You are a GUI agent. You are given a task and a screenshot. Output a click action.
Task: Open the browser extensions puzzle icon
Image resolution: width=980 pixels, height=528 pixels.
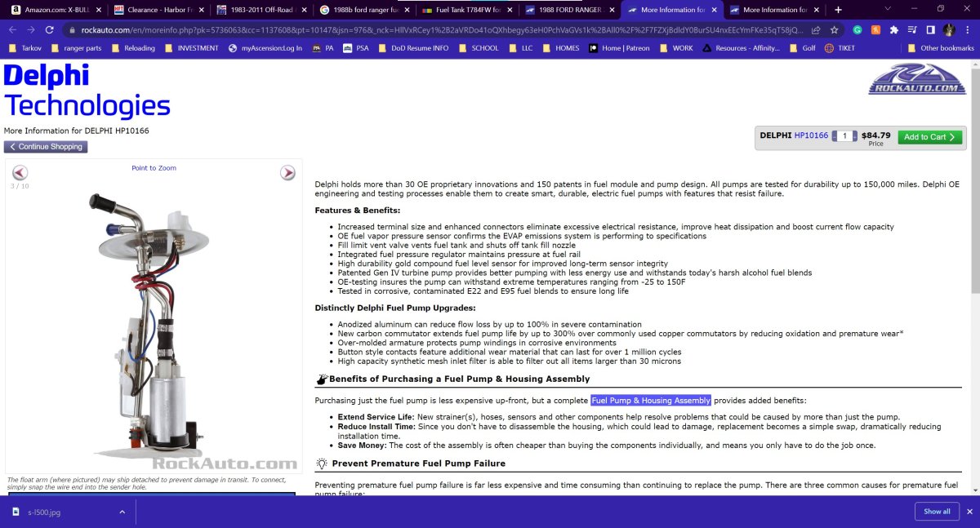click(894, 29)
